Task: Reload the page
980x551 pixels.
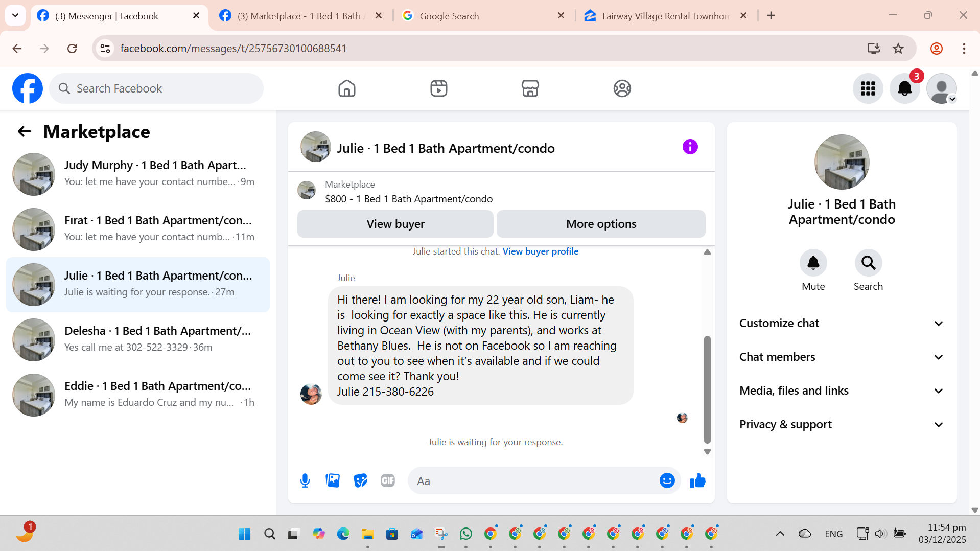Action: tap(72, 49)
